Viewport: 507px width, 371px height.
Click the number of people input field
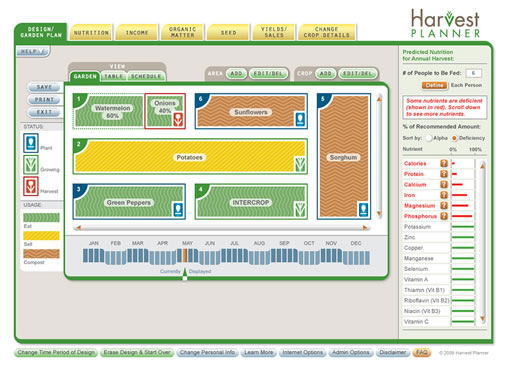click(x=473, y=73)
